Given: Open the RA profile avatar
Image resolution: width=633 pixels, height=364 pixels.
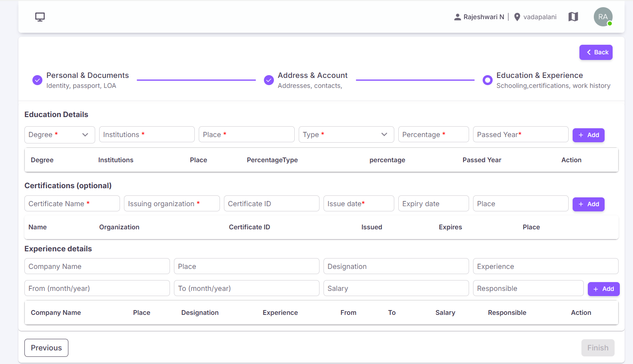Looking at the screenshot, I should pos(603,17).
